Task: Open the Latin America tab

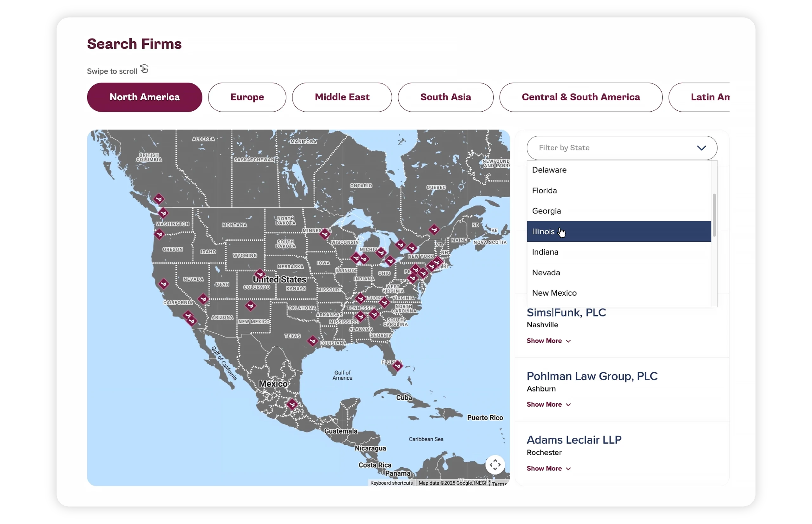Action: 699,97
